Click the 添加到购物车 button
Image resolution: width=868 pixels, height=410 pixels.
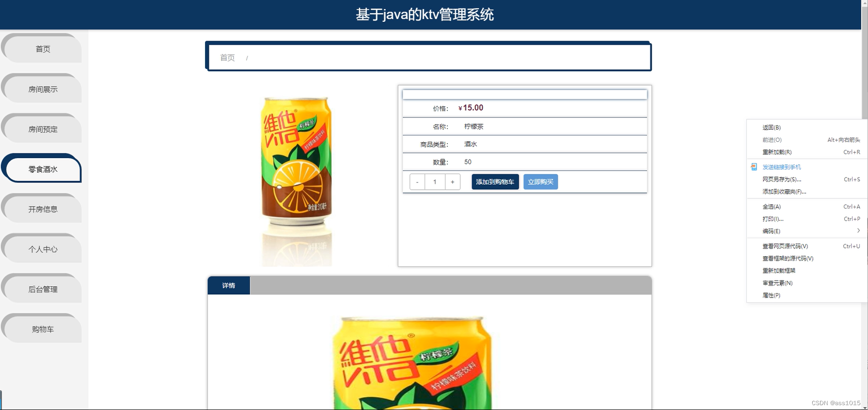495,182
